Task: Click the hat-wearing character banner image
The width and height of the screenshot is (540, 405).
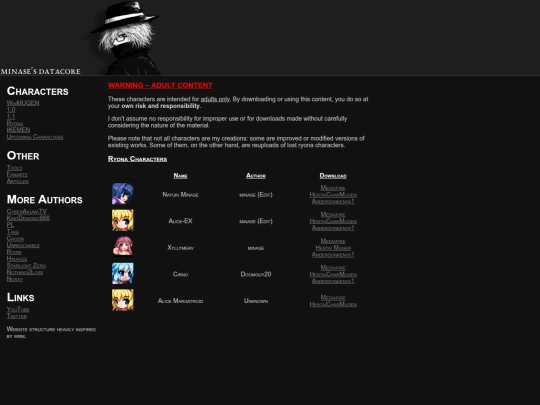Action: pyautogui.click(x=126, y=38)
